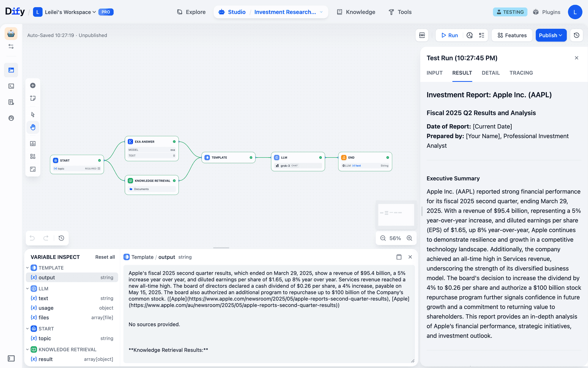Toggle fullscreen canvas view icon
588x368 pixels.
33,169
